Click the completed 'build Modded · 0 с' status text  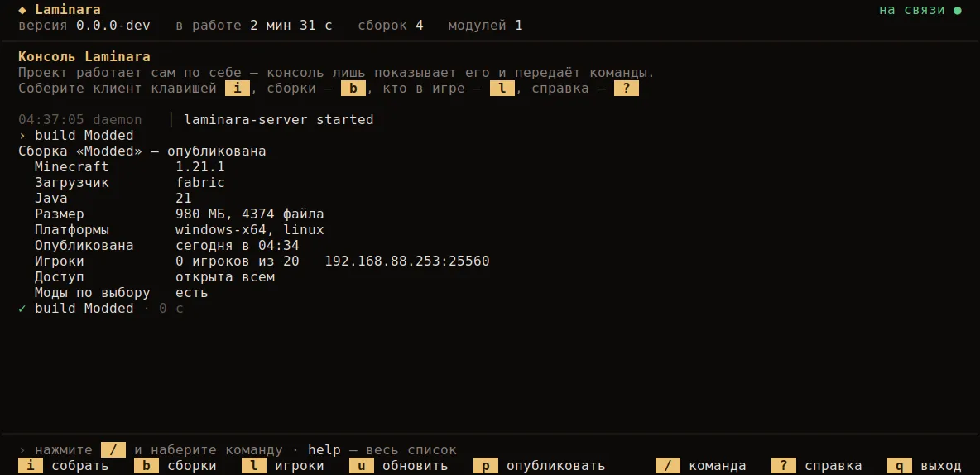click(x=108, y=308)
